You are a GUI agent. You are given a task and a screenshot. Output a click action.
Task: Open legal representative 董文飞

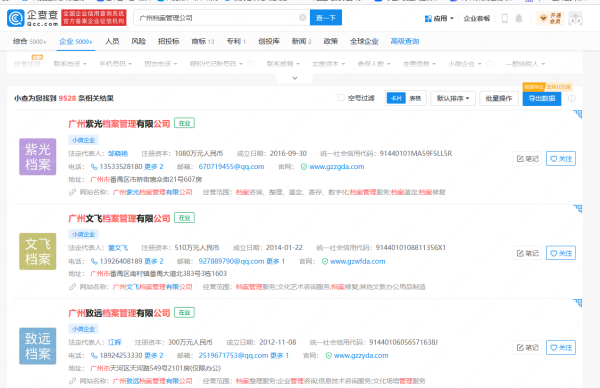point(118,248)
